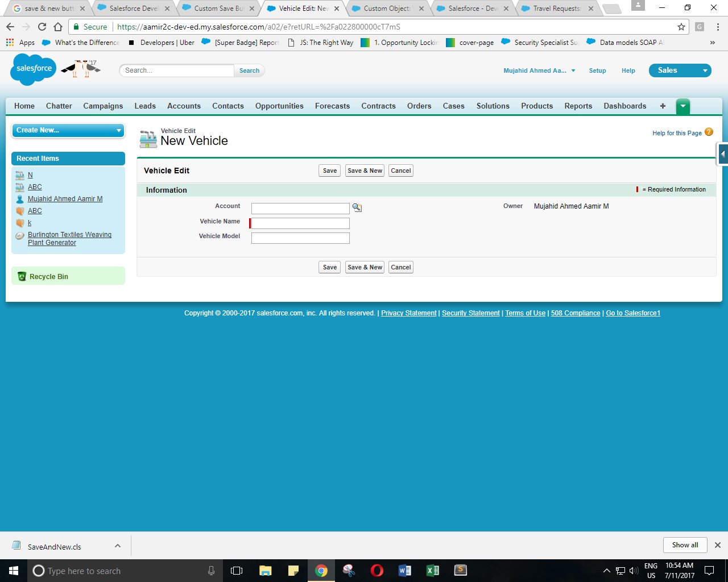Expand the green all-tabs dropdown arrow
The height and width of the screenshot is (582, 728).
(x=683, y=106)
